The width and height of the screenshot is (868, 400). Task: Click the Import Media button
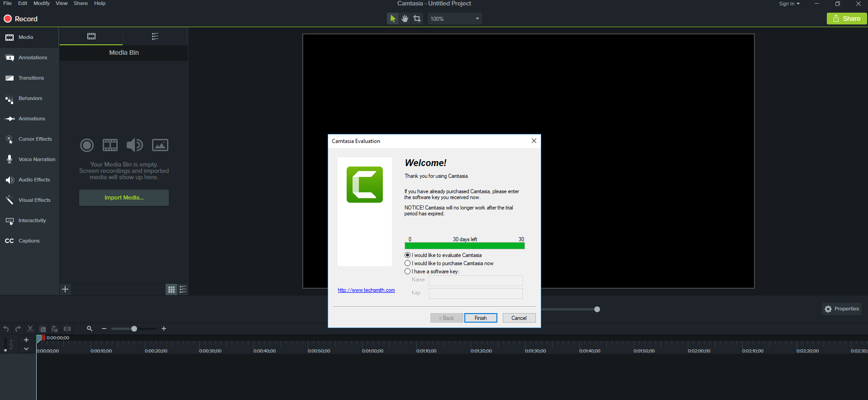(124, 198)
